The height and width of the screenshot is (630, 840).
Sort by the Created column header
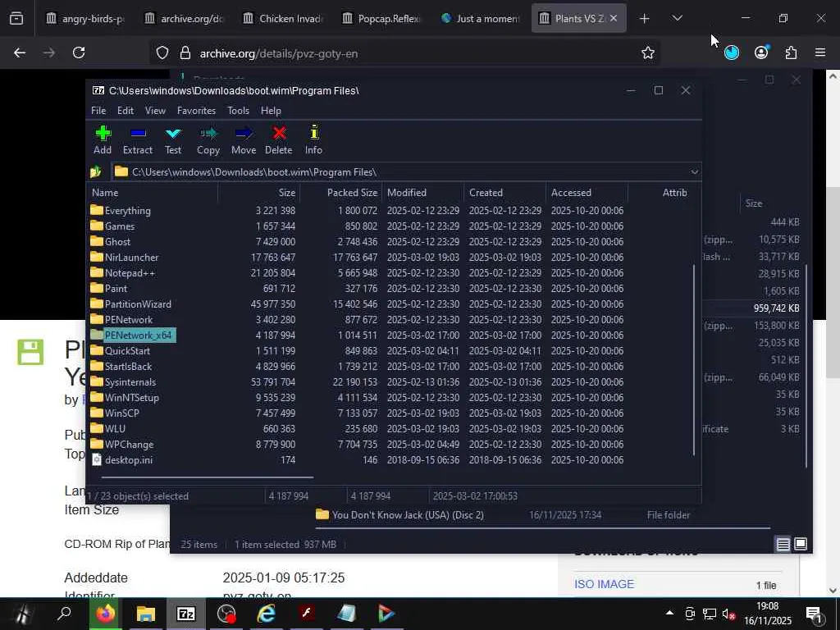pos(505,192)
